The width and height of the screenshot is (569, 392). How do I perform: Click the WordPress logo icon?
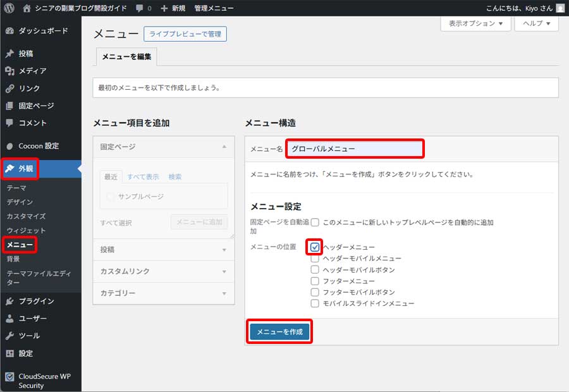point(9,8)
